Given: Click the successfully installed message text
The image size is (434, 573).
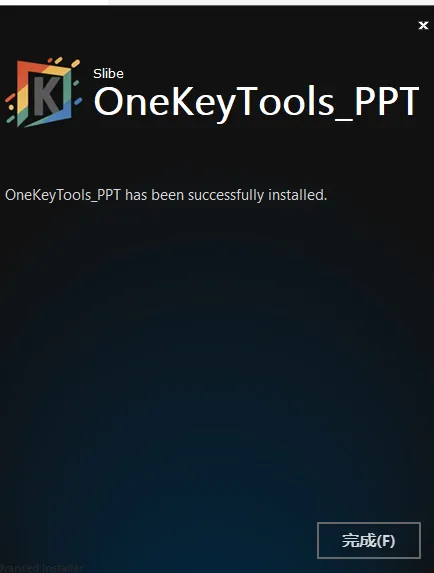Looking at the screenshot, I should click(166, 195).
